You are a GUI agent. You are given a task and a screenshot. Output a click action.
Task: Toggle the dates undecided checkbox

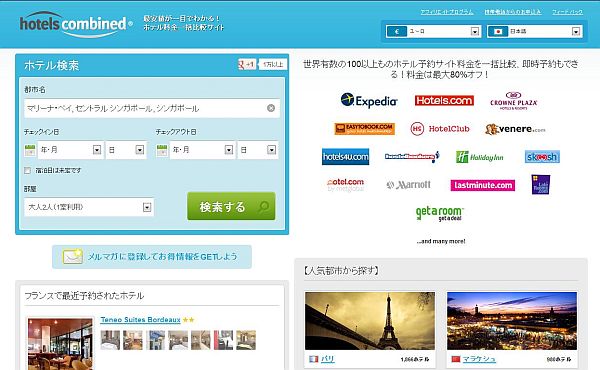click(x=27, y=170)
